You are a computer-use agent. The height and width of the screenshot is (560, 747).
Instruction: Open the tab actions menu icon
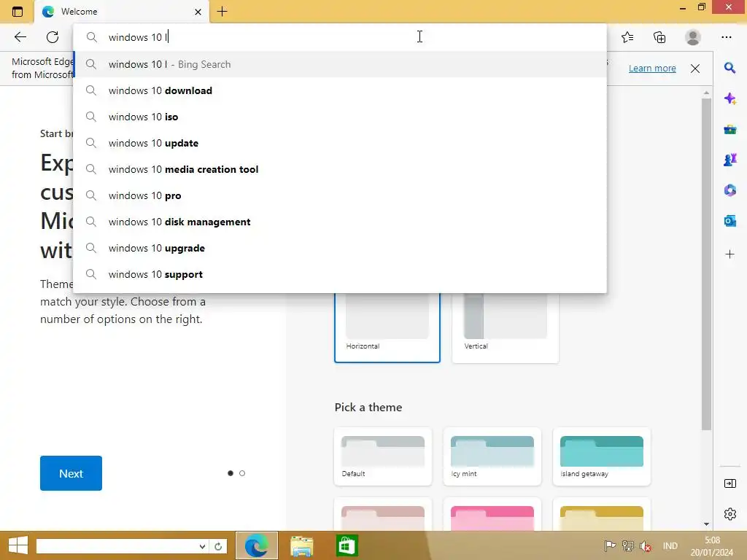pyautogui.click(x=18, y=12)
